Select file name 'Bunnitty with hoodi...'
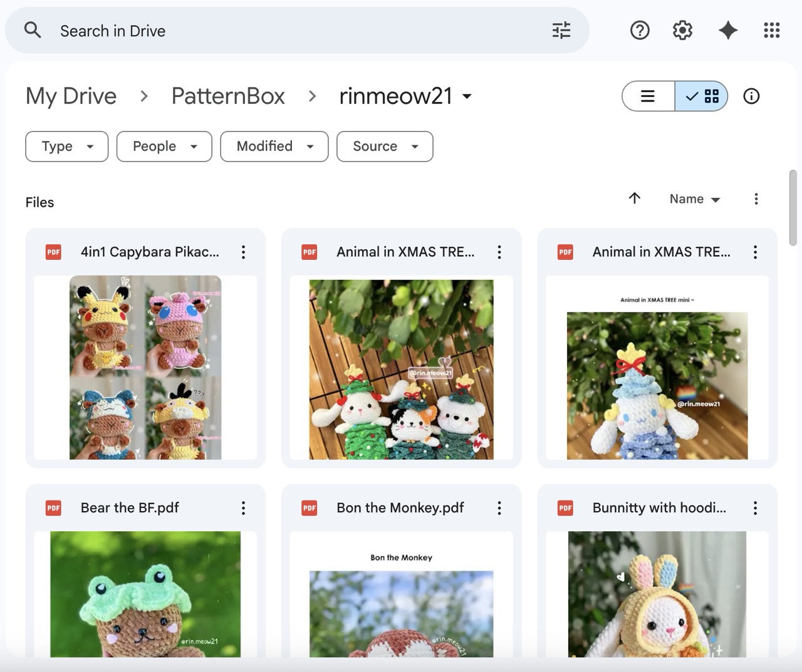Viewport: 802px width, 672px height. click(659, 508)
